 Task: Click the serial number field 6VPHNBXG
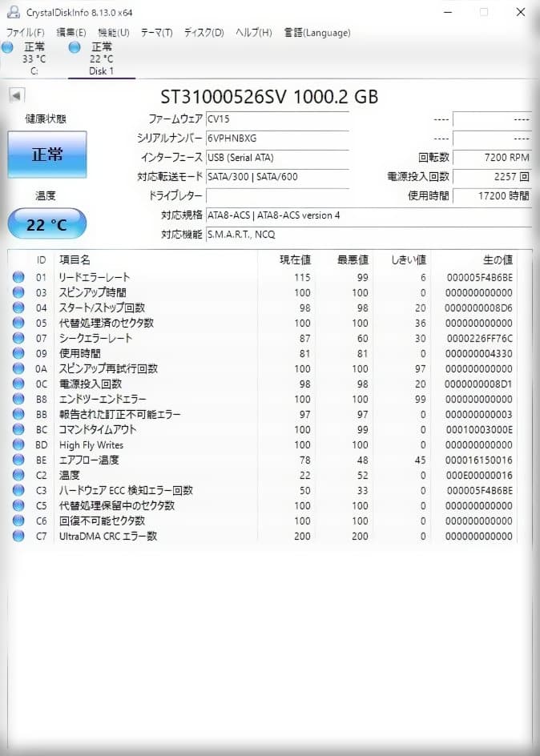[277, 139]
